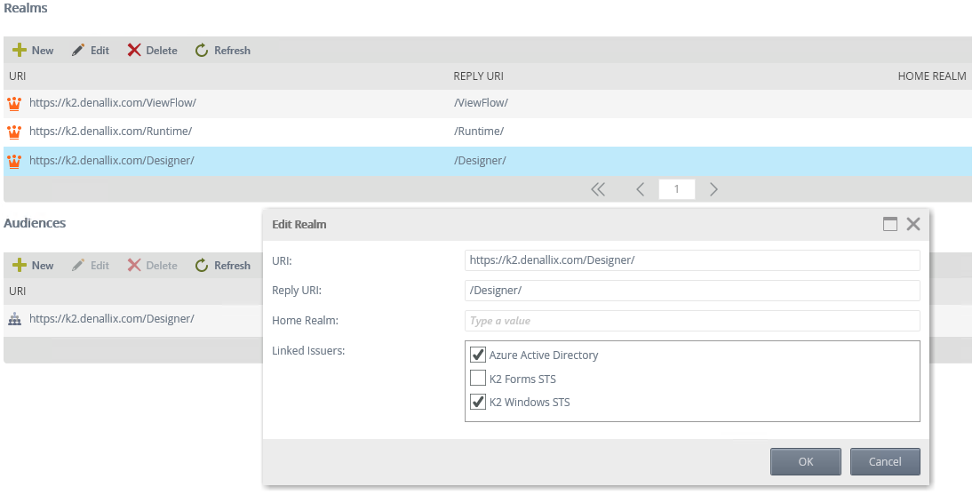Click the audience icon for Designer URI
The height and width of the screenshot is (503, 980).
pyautogui.click(x=13, y=319)
